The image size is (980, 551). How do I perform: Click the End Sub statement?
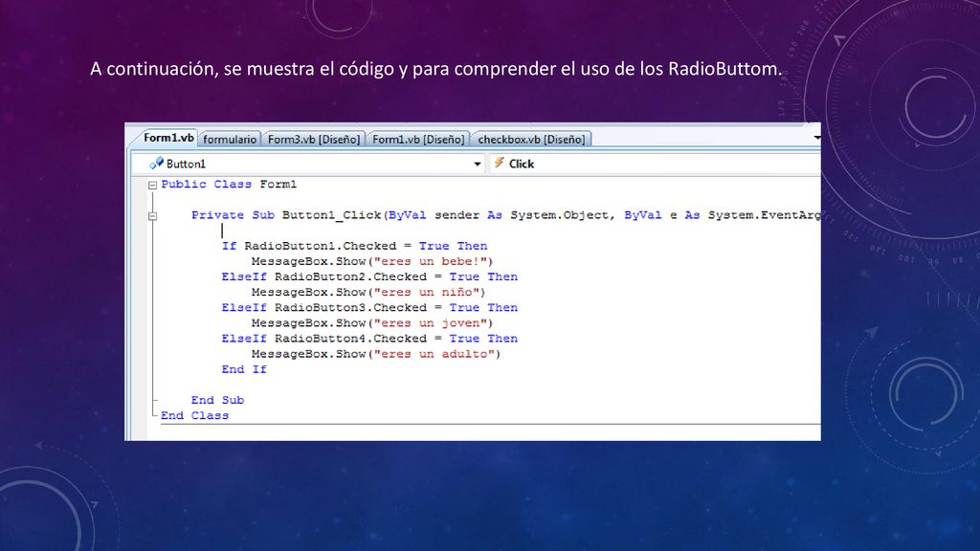click(x=217, y=400)
